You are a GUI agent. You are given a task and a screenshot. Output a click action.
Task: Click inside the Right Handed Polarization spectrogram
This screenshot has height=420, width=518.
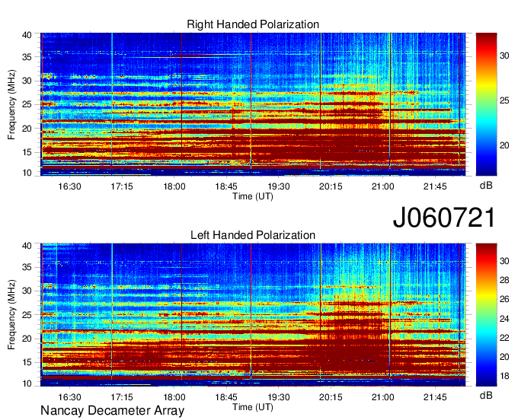(253, 104)
